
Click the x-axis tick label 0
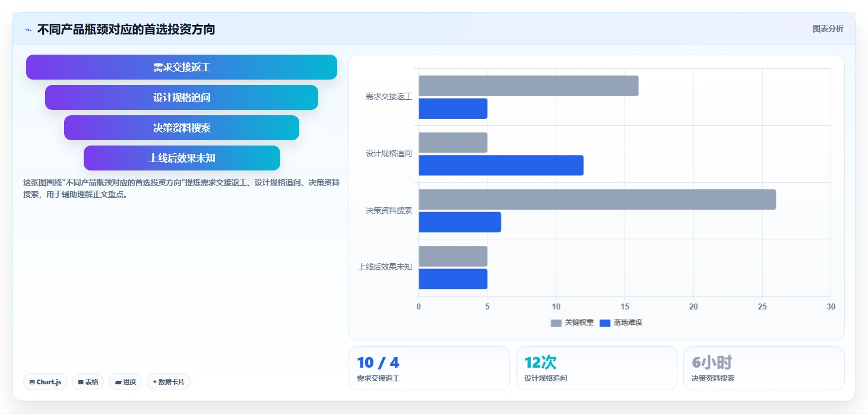pos(419,306)
